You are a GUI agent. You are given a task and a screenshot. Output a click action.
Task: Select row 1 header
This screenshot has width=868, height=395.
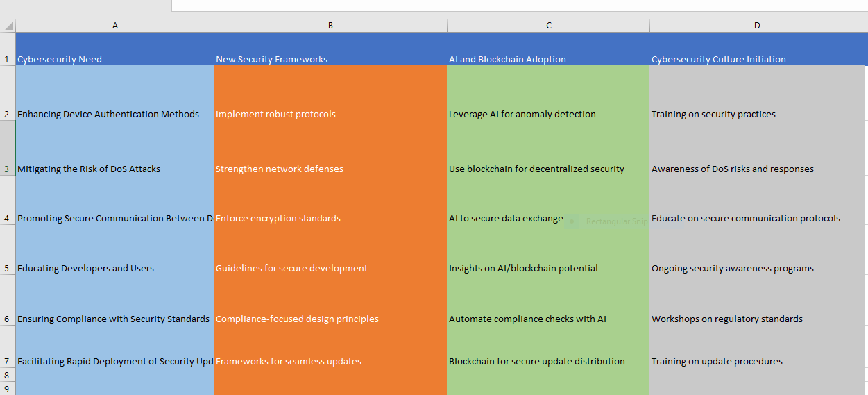(x=8, y=49)
